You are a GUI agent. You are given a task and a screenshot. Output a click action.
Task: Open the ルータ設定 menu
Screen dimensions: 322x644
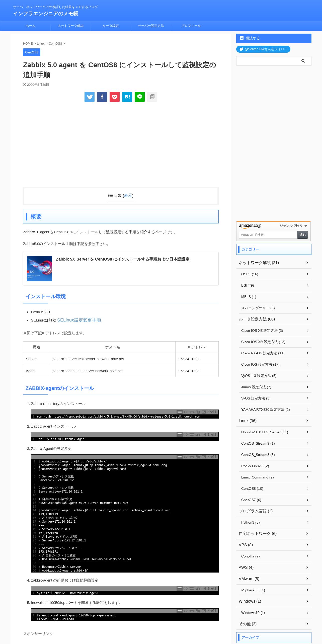111,26
